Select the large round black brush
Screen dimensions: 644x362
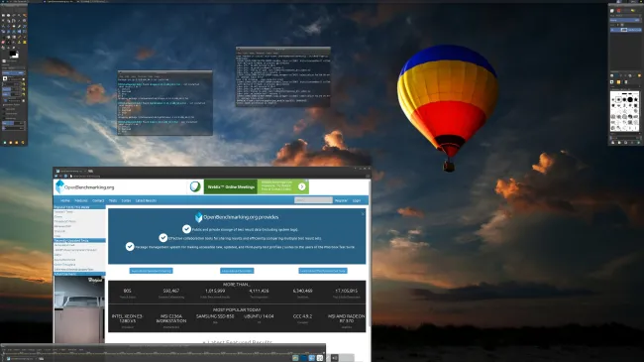pos(630,99)
